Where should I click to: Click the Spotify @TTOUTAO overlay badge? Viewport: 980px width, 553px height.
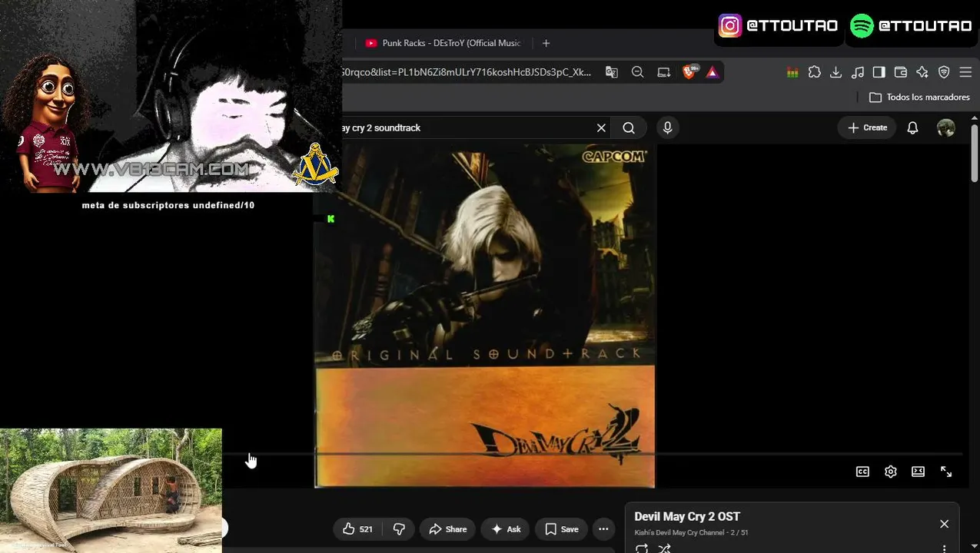[912, 25]
